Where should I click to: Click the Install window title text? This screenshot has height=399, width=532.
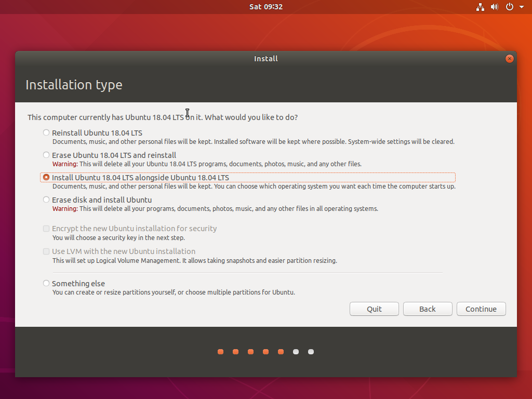(266, 59)
